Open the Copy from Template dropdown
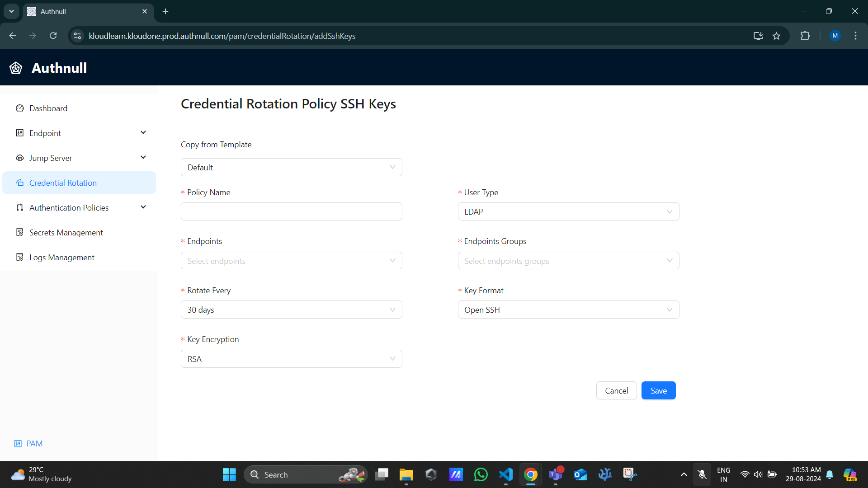Viewport: 868px width, 488px height. pyautogui.click(x=291, y=167)
